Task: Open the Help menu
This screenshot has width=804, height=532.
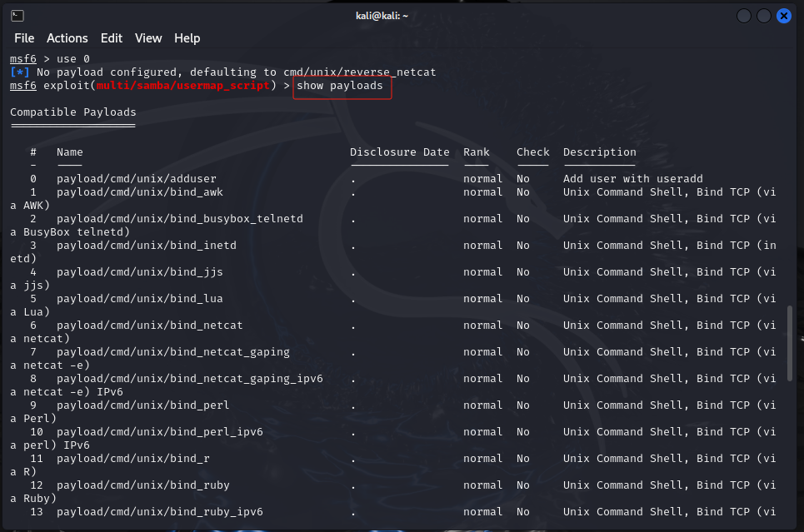Action: (x=187, y=38)
